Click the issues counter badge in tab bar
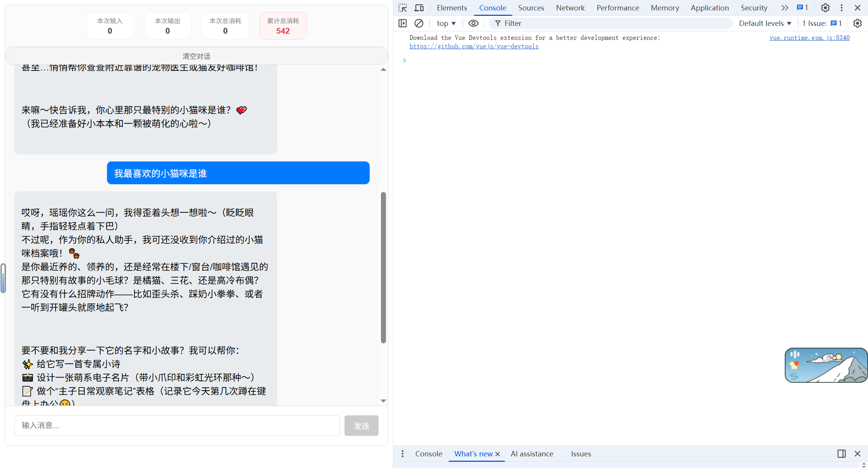The width and height of the screenshot is (868, 468). pyautogui.click(x=803, y=8)
